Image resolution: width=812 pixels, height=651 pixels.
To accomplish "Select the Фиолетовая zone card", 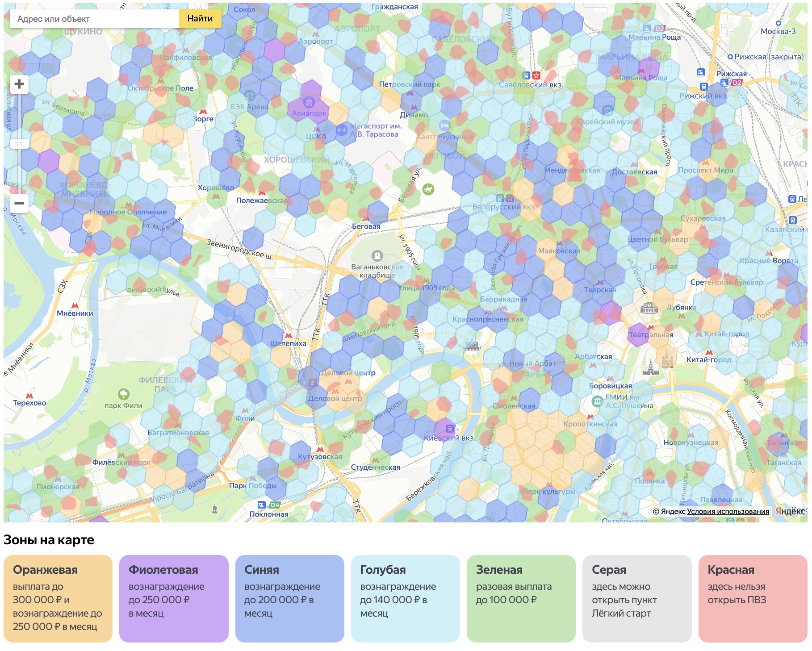I will 174,598.
